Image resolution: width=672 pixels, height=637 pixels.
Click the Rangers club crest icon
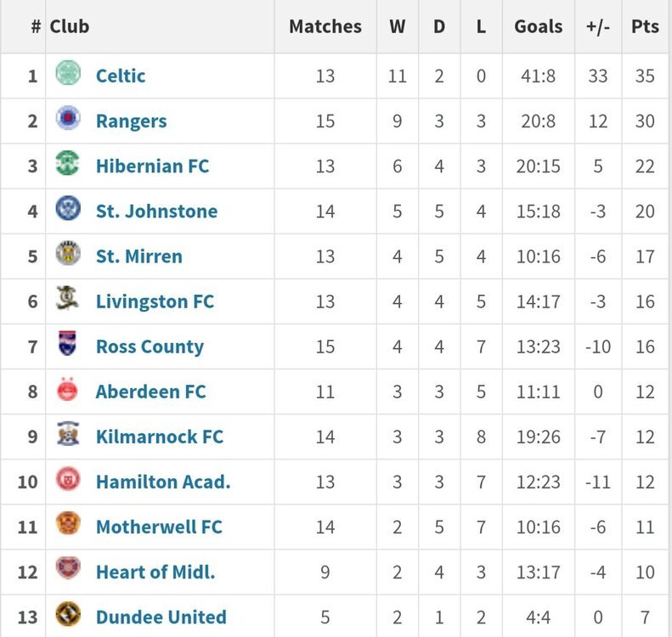point(68,117)
